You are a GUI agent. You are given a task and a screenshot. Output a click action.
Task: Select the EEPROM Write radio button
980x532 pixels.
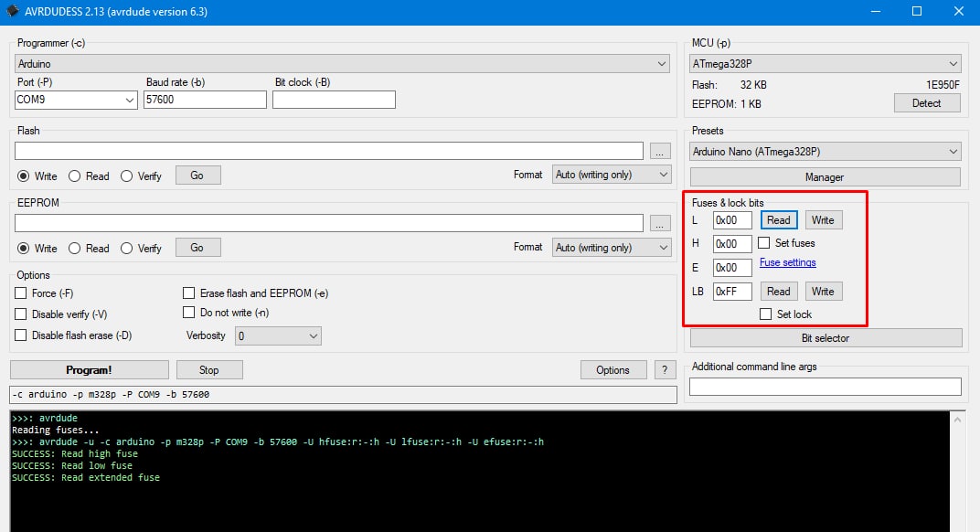coord(23,249)
